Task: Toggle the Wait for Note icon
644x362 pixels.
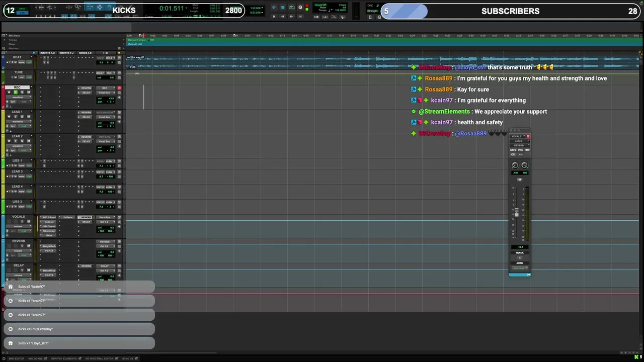Action: (316, 17)
